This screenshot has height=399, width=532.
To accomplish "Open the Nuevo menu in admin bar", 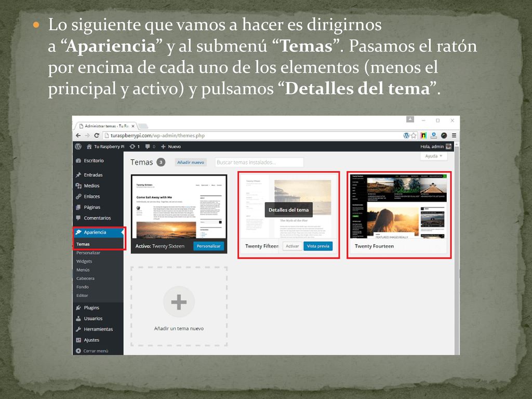I will (171, 147).
